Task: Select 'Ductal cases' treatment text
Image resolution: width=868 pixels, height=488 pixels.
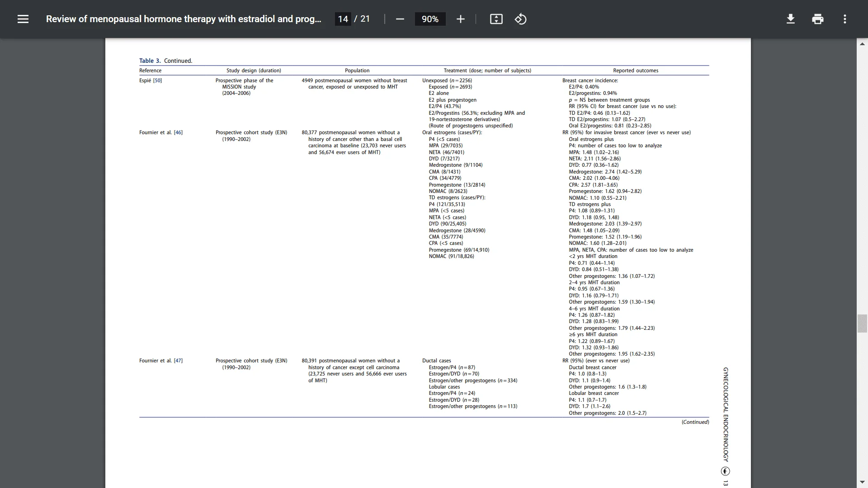Action: point(437,361)
